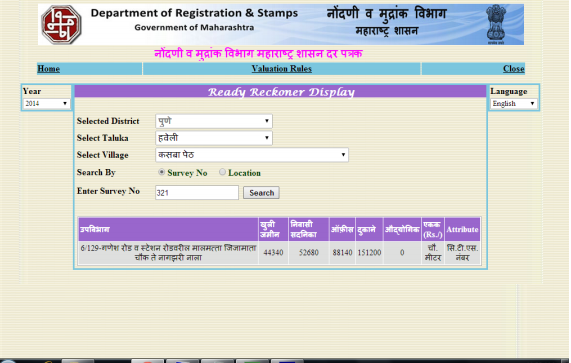This screenshot has height=363, width=571.
Task: Click the चौ. मीटर unit cell
Action: (x=433, y=253)
